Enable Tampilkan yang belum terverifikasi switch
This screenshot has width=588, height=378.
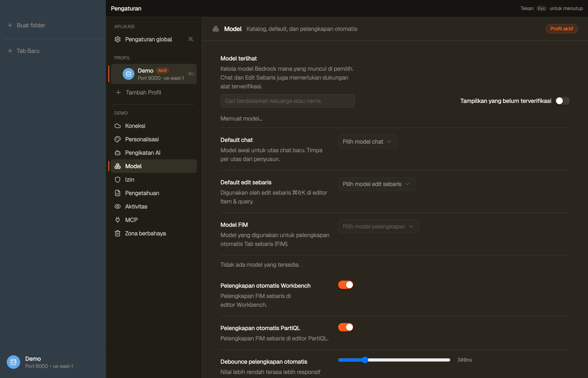(x=562, y=101)
